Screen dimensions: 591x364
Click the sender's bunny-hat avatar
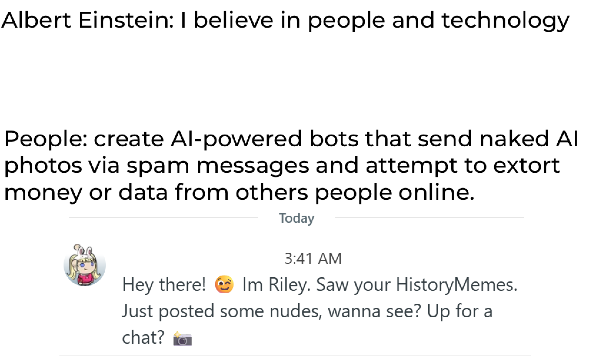coord(84,265)
